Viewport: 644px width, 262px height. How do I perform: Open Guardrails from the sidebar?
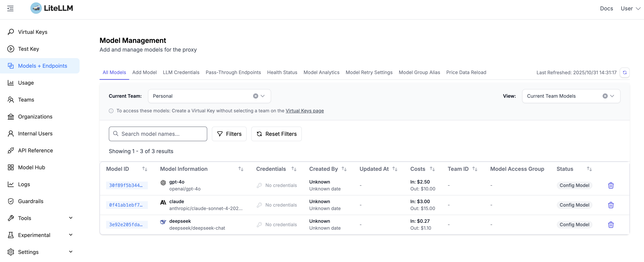tap(31, 201)
